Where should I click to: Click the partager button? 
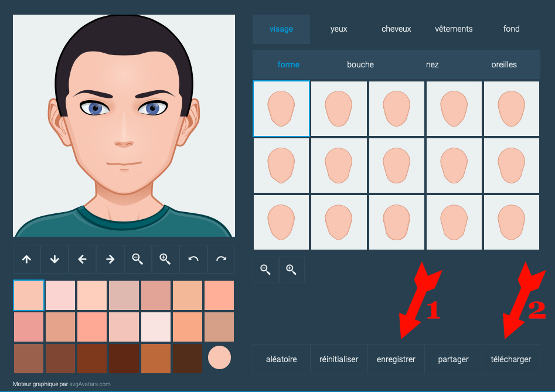click(454, 359)
